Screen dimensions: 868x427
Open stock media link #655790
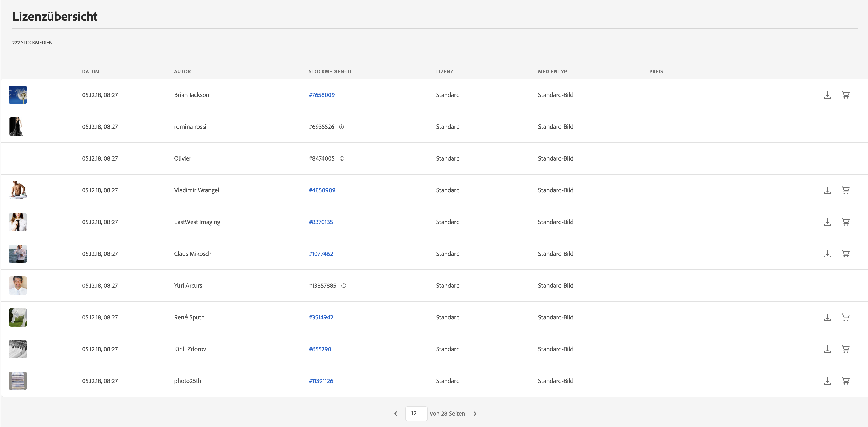pyautogui.click(x=320, y=349)
